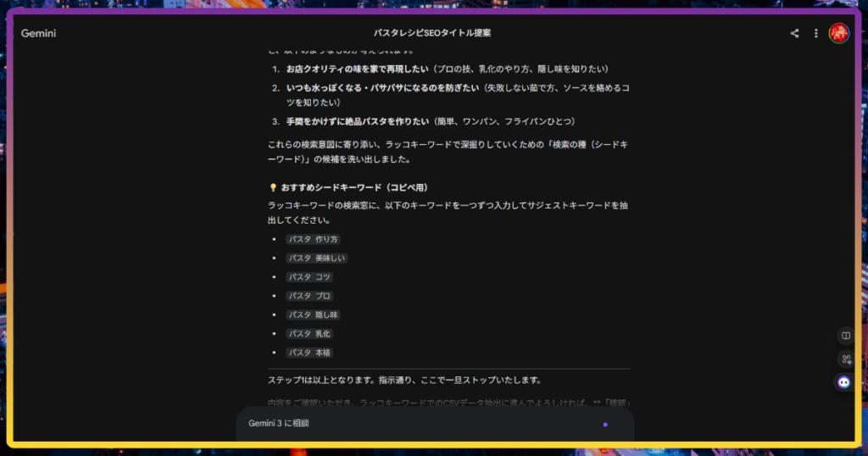Click the shapes-with-sparkle extension icon on right
The height and width of the screenshot is (456, 868).
point(844,359)
